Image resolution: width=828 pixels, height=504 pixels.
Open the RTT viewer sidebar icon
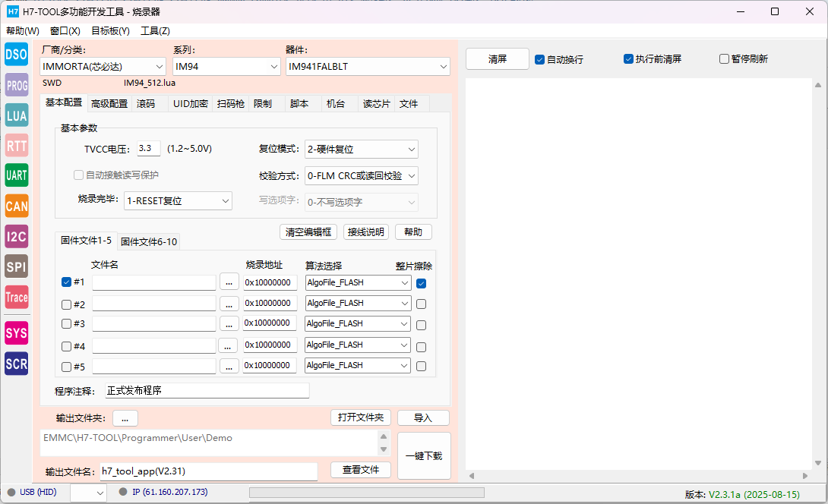(17, 146)
